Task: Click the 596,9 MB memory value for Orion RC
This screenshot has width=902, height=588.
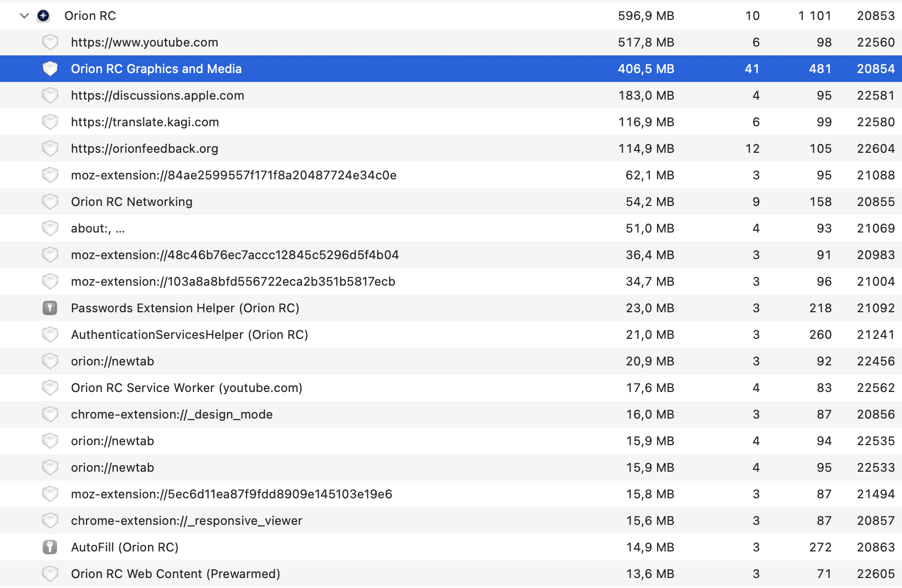Action: pos(645,16)
